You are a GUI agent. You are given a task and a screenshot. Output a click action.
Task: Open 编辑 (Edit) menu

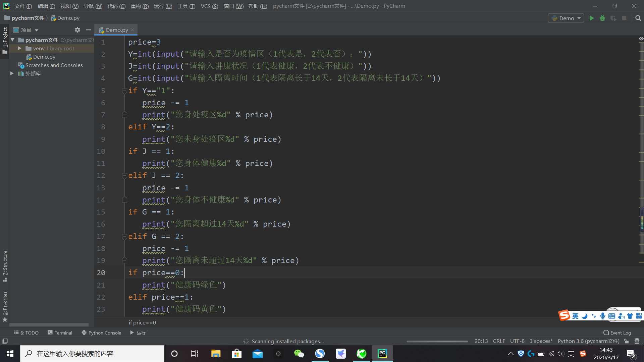tap(46, 6)
